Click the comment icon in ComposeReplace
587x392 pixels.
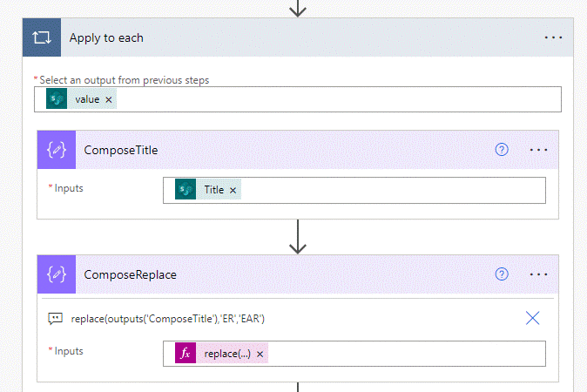[x=55, y=319]
